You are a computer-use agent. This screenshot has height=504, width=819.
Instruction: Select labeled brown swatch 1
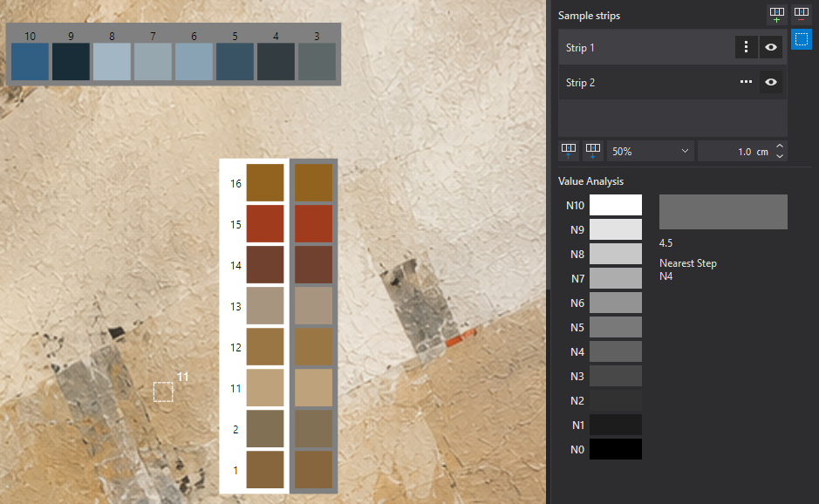265,469
